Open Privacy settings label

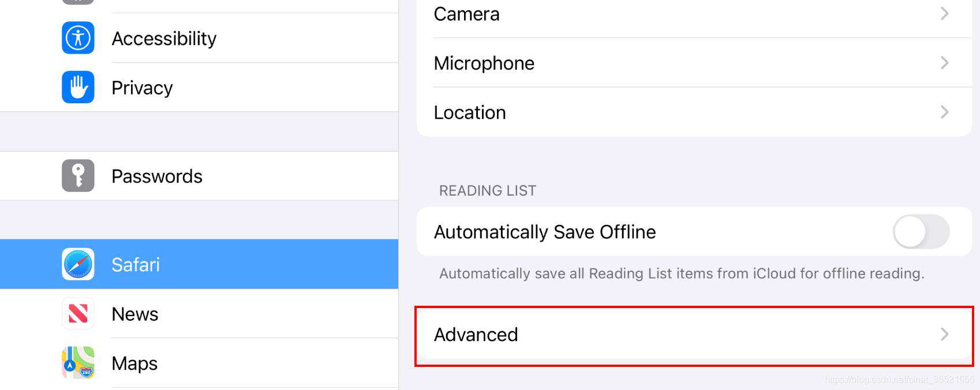coord(142,88)
